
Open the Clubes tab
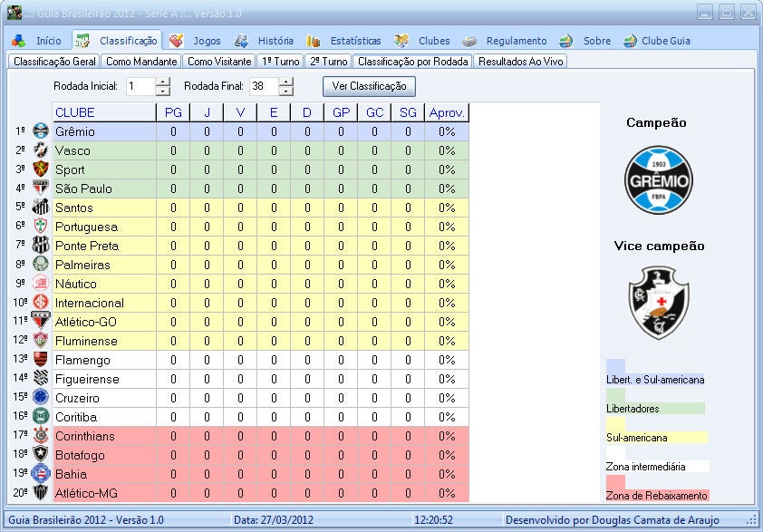coord(422,41)
